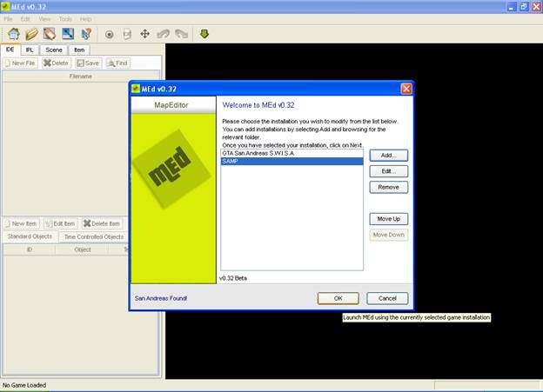
Task: Click the No Game Loaded status text
Action: [x=24, y=385]
